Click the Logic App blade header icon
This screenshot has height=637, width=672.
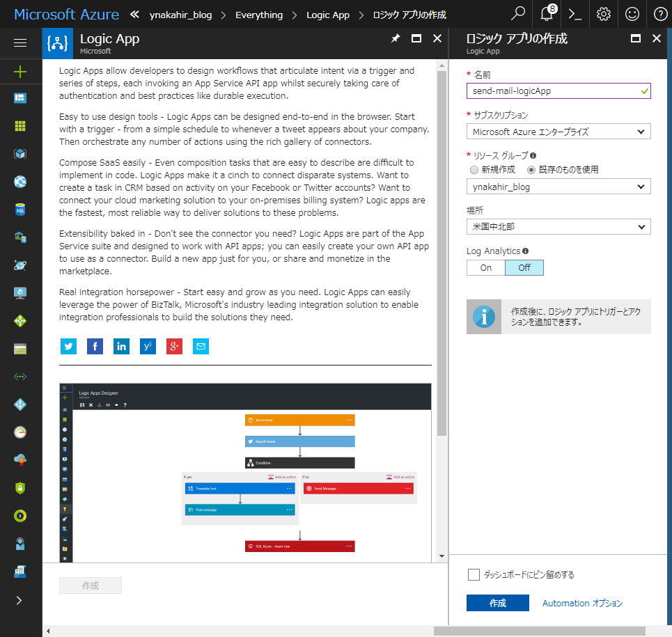click(x=57, y=43)
